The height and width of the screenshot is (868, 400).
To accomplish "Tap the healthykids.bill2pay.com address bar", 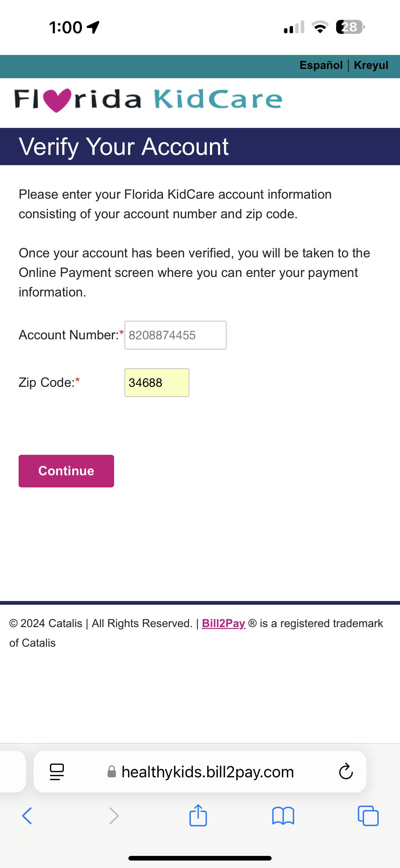I will [x=207, y=771].
